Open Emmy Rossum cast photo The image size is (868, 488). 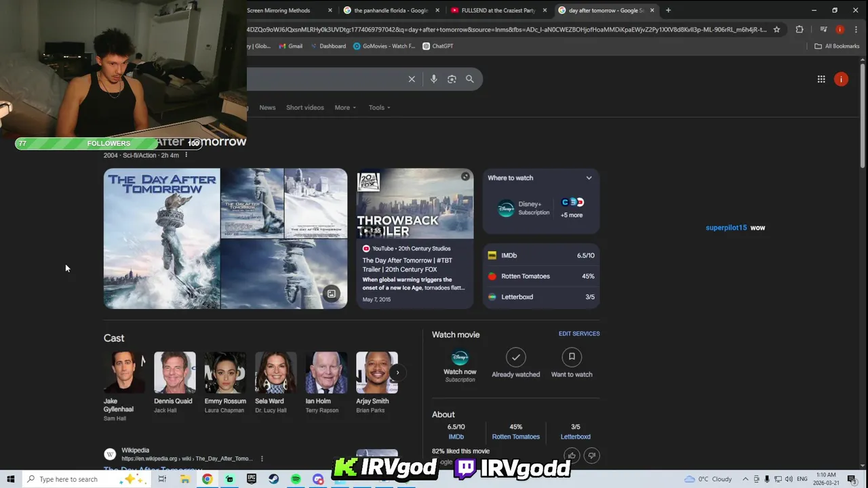225,372
